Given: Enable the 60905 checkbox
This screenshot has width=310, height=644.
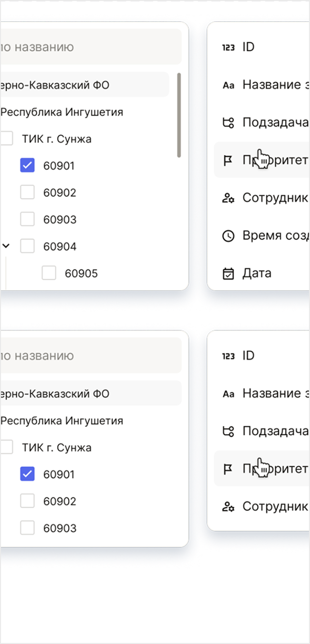Looking at the screenshot, I should (x=49, y=273).
